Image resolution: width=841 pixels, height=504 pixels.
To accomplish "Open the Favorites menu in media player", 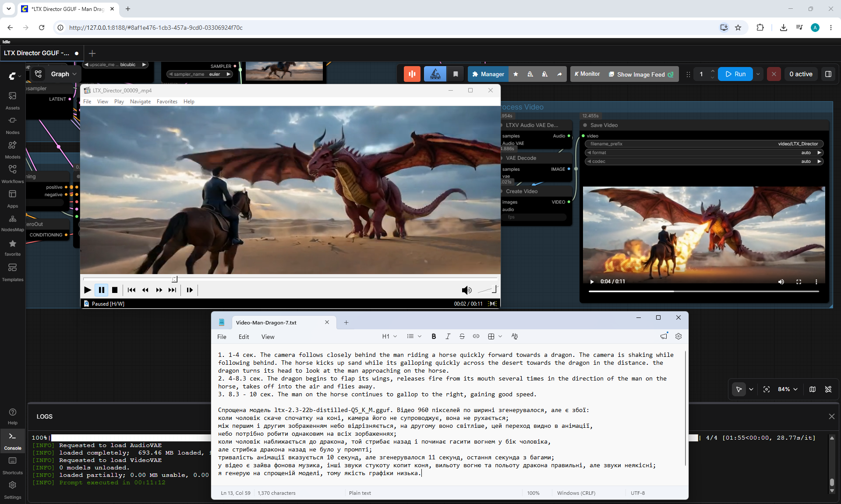I will (x=167, y=102).
